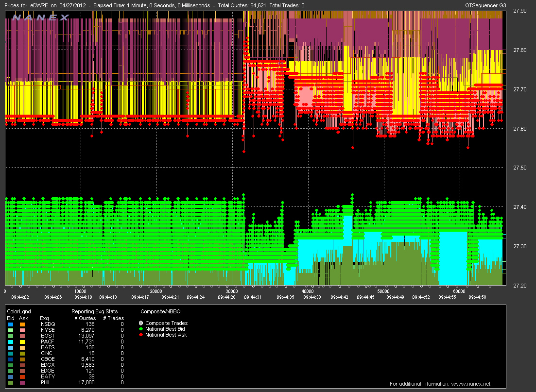Image resolution: width=536 pixels, height=392 pixels.
Task: Click the National Best Ask red dot
Action: pyautogui.click(x=141, y=335)
